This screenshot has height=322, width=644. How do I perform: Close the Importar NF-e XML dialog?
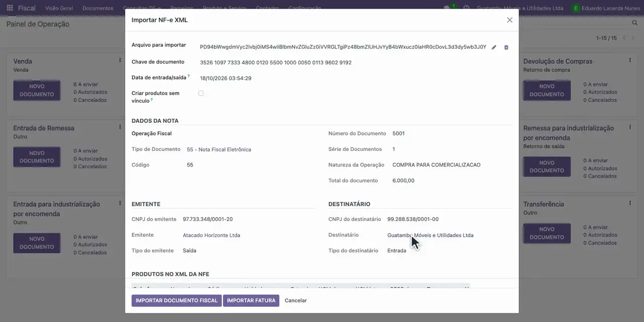click(510, 20)
